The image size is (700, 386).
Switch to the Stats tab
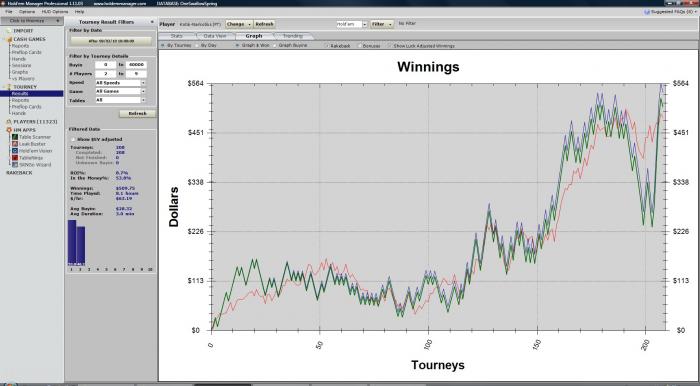(177, 36)
